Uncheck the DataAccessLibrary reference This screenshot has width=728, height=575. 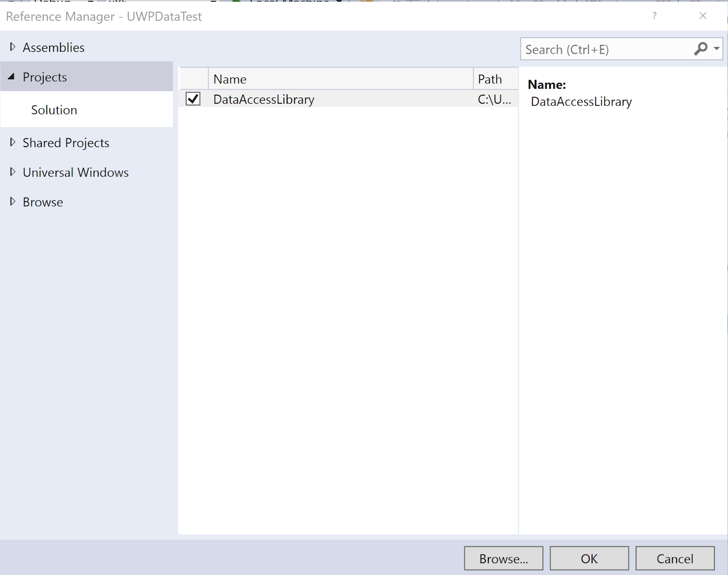pos(192,99)
